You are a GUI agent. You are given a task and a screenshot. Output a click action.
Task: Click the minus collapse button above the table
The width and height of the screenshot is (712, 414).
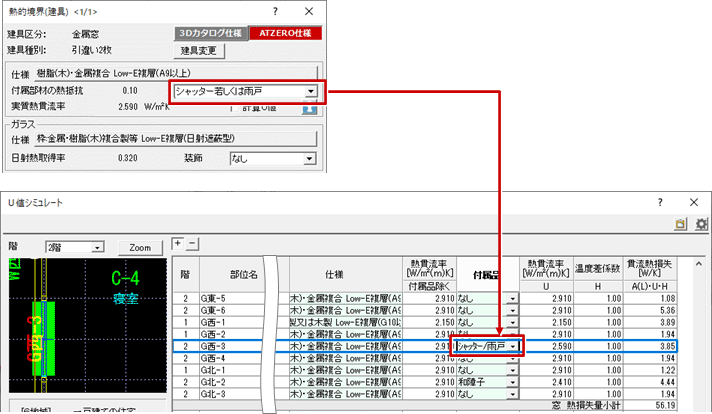pyautogui.click(x=193, y=244)
